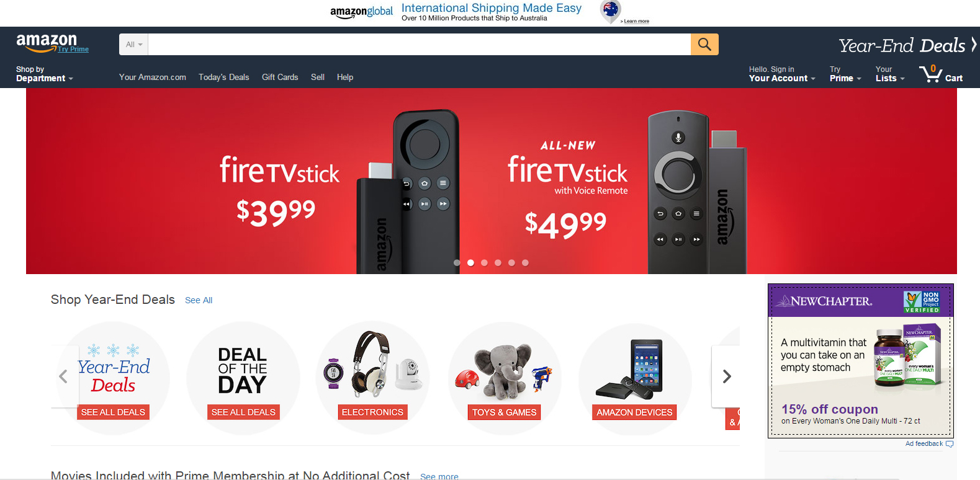
Task: Open the All search category dropdown
Action: click(134, 44)
